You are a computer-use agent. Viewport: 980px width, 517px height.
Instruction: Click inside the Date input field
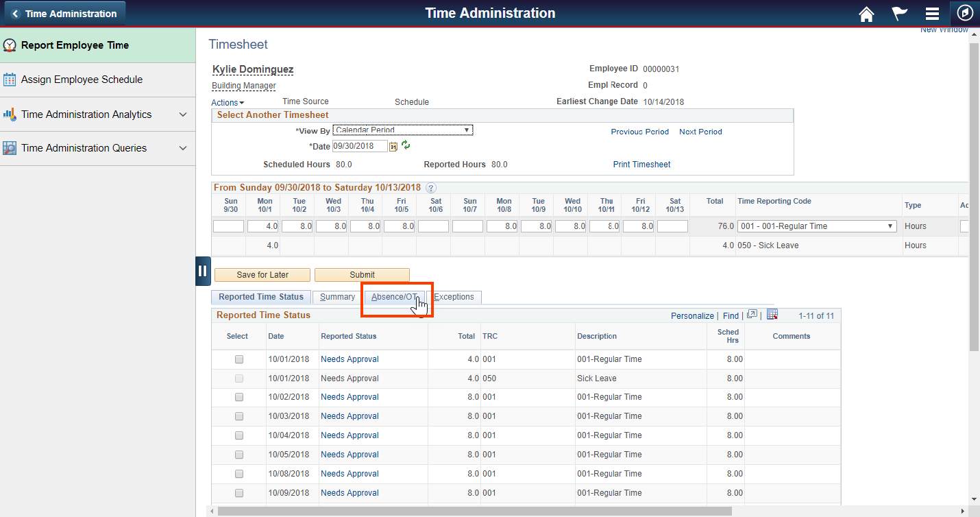[358, 146]
